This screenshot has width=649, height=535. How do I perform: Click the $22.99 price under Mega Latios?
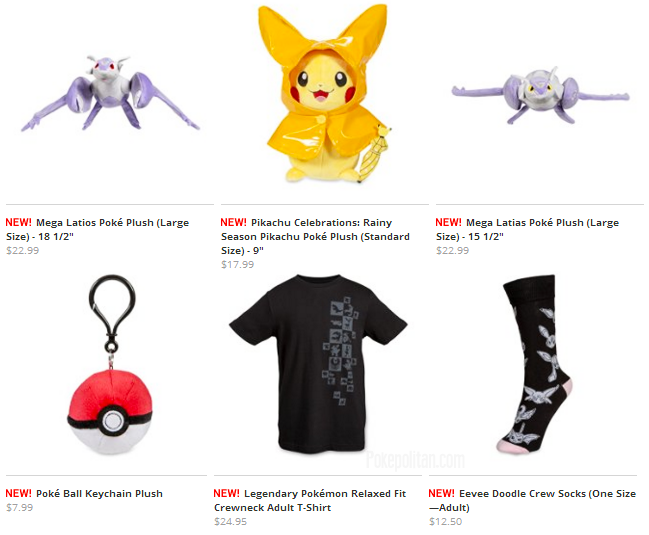tap(23, 250)
